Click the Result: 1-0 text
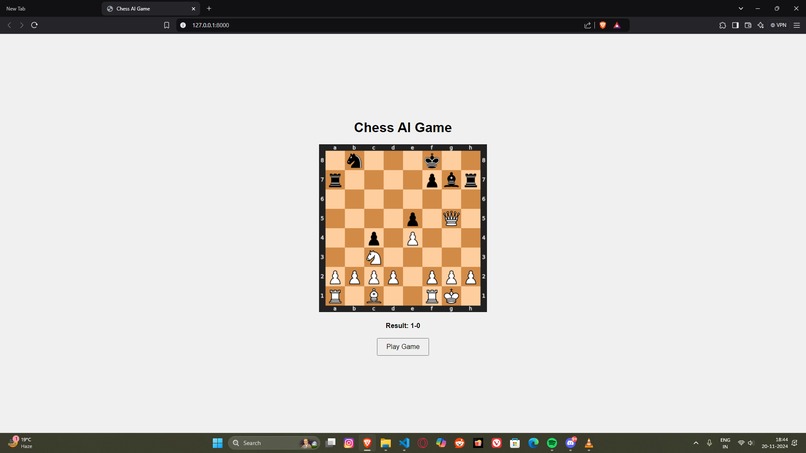The height and width of the screenshot is (453, 806). tap(402, 325)
